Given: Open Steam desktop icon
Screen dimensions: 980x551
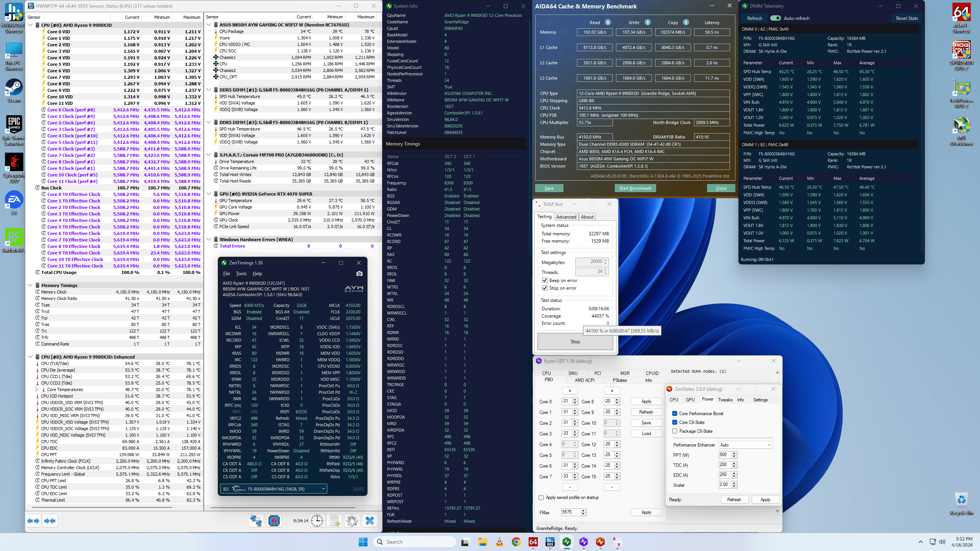Looking at the screenshot, I should click(x=14, y=91).
